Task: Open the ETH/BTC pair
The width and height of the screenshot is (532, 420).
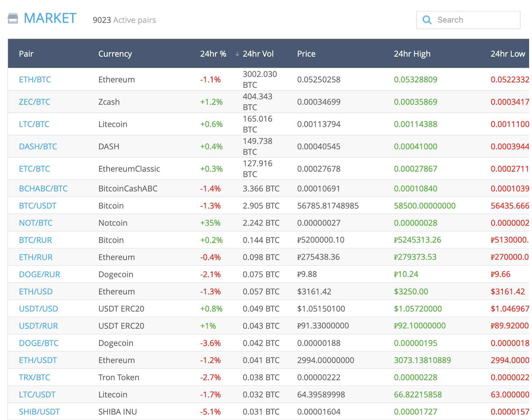Action: [x=35, y=79]
